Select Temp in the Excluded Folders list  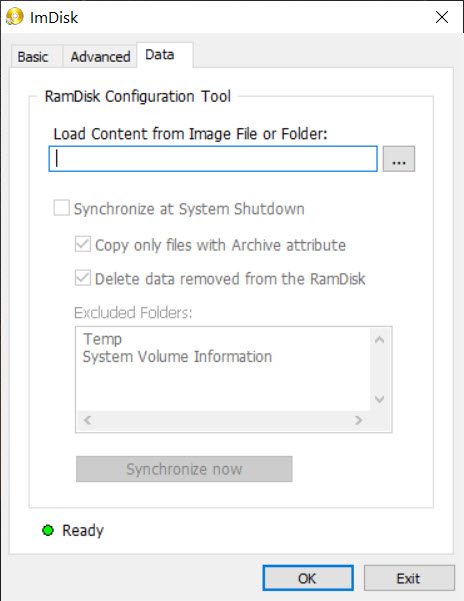click(x=103, y=339)
